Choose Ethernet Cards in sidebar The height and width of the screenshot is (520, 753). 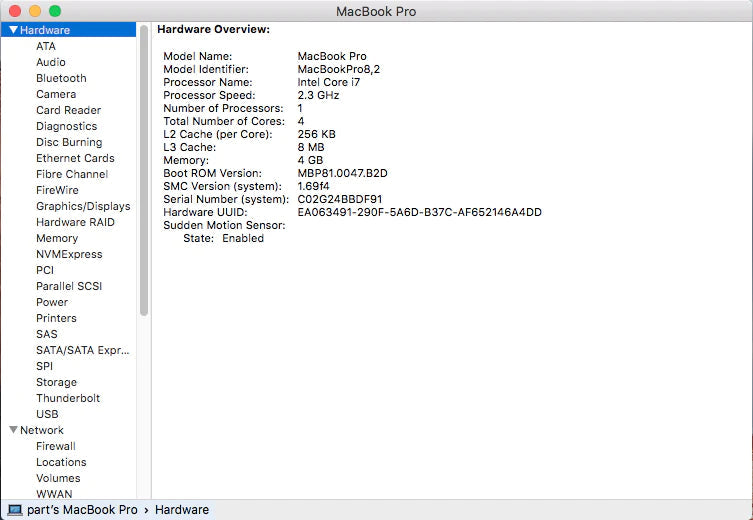(75, 158)
